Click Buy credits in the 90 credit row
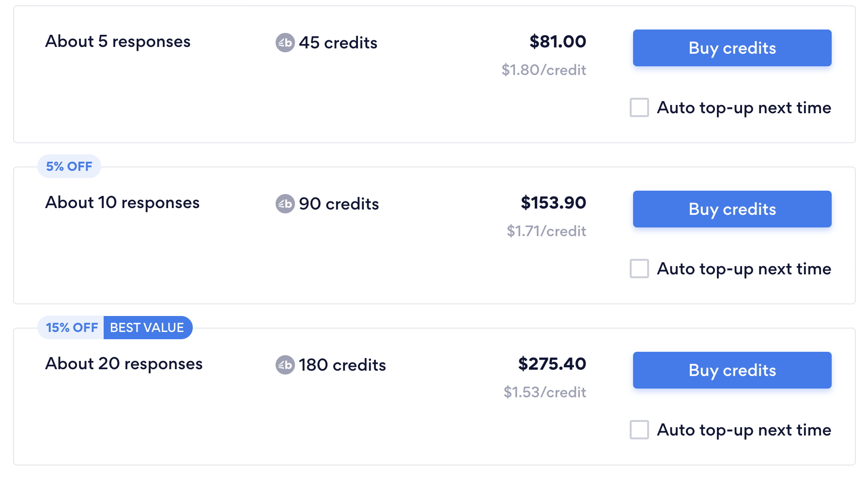 click(x=731, y=209)
